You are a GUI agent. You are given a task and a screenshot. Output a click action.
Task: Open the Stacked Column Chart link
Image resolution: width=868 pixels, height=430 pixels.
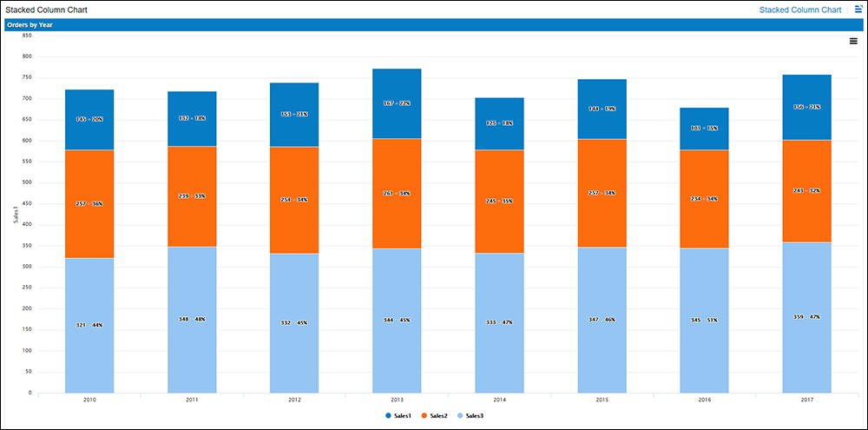(799, 10)
